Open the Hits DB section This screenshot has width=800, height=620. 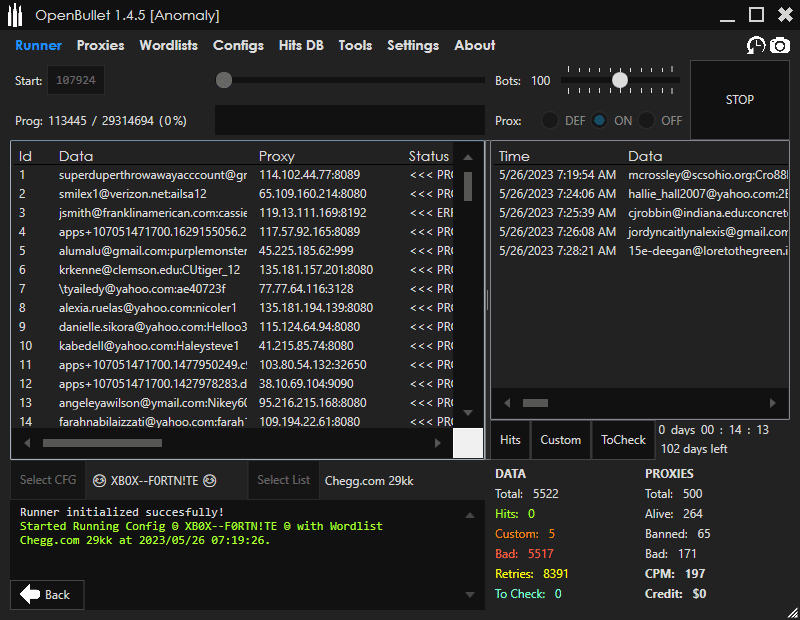(301, 45)
